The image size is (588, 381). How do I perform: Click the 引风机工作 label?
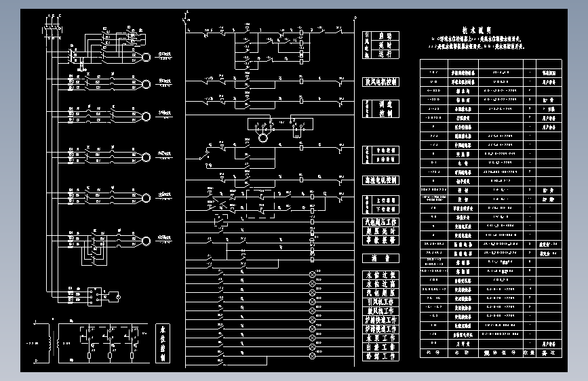tap(380, 302)
